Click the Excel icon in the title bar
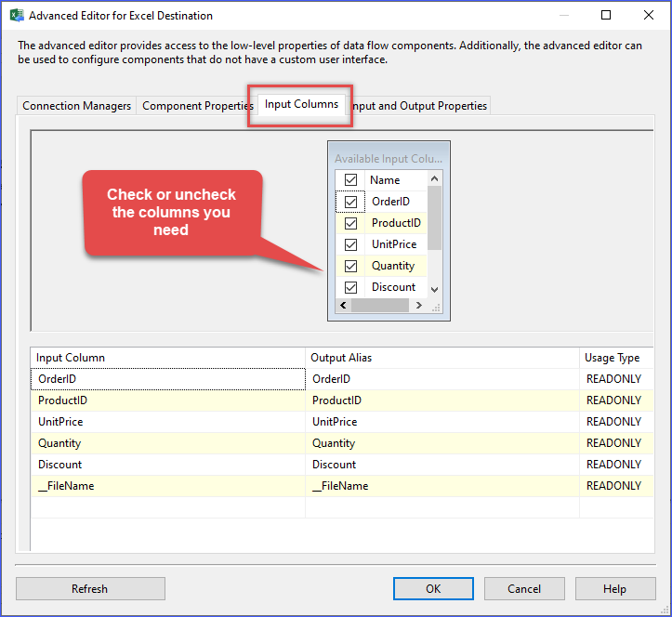 17,16
